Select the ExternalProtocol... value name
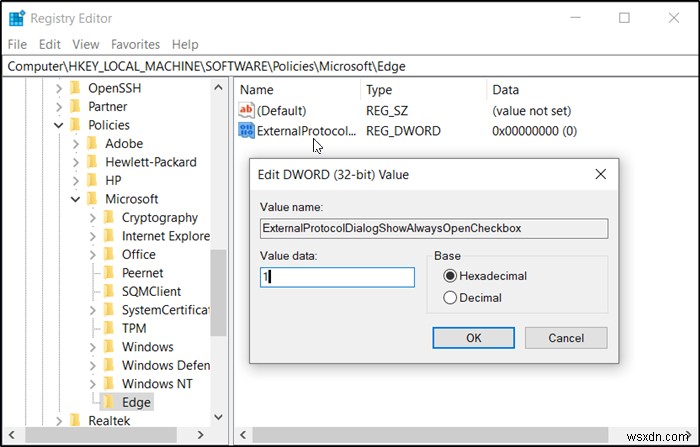The height and width of the screenshot is (447, 700). pos(306,131)
